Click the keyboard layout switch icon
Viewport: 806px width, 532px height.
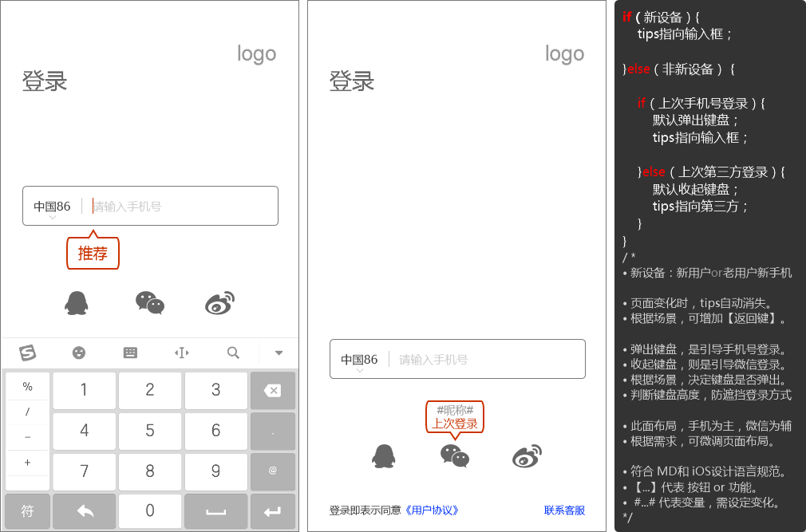(130, 353)
